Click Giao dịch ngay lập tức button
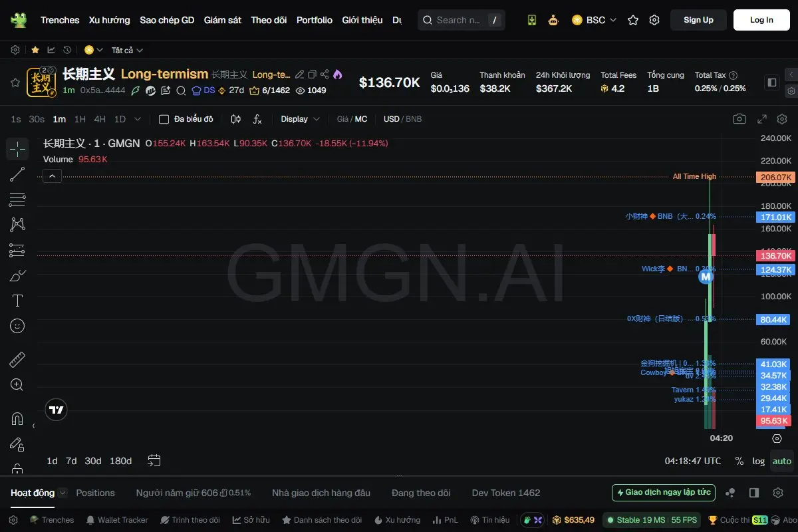The width and height of the screenshot is (798, 532). pos(664,493)
